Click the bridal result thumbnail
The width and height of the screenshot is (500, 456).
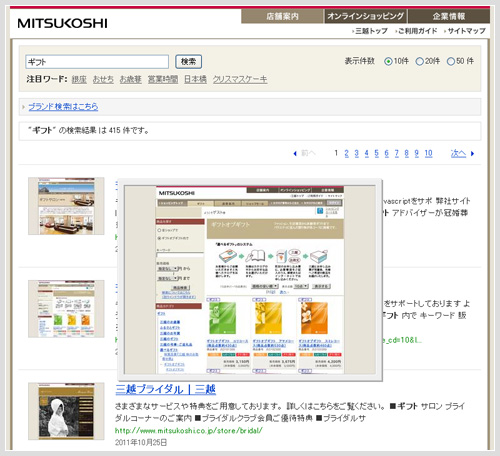(66, 411)
